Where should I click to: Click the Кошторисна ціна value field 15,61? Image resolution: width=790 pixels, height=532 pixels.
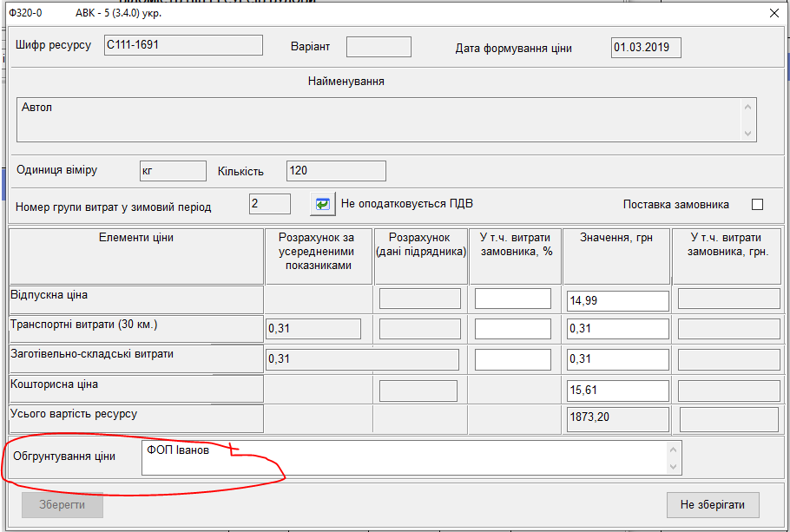(x=618, y=391)
